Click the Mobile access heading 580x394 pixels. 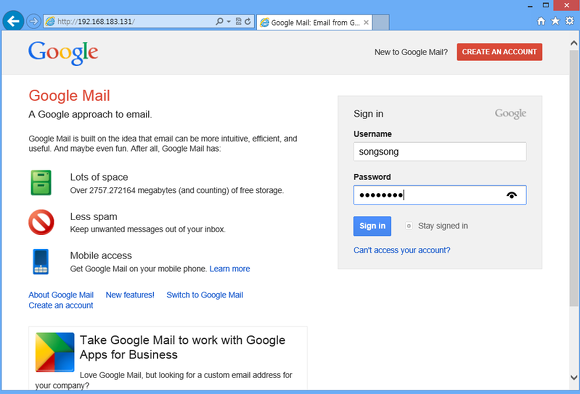tap(101, 256)
